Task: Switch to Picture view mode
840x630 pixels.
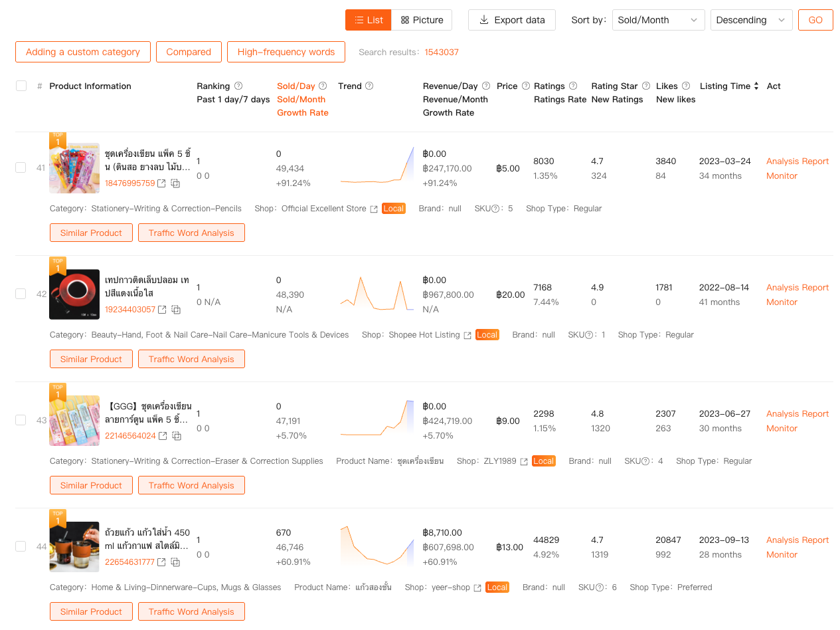Action: click(422, 20)
